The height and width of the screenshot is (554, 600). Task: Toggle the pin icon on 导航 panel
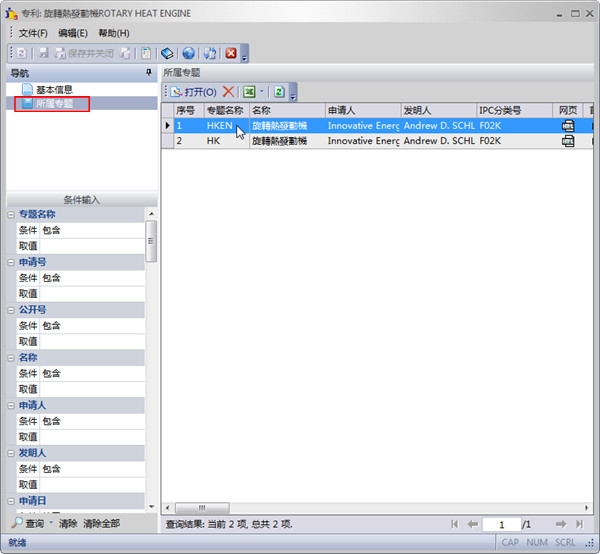point(149,72)
